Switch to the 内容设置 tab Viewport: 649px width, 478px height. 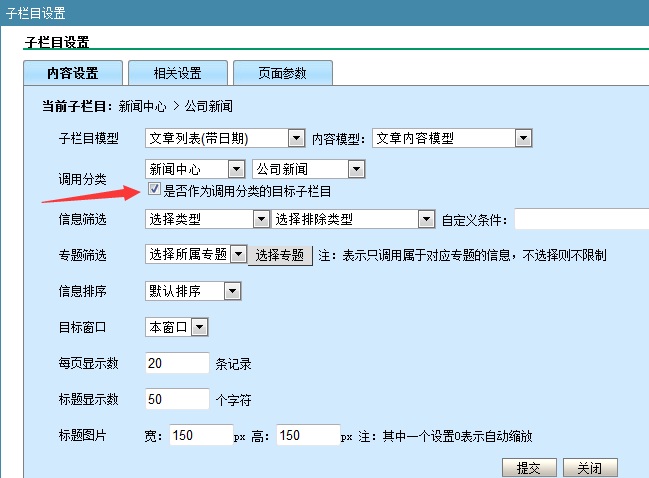(73, 74)
